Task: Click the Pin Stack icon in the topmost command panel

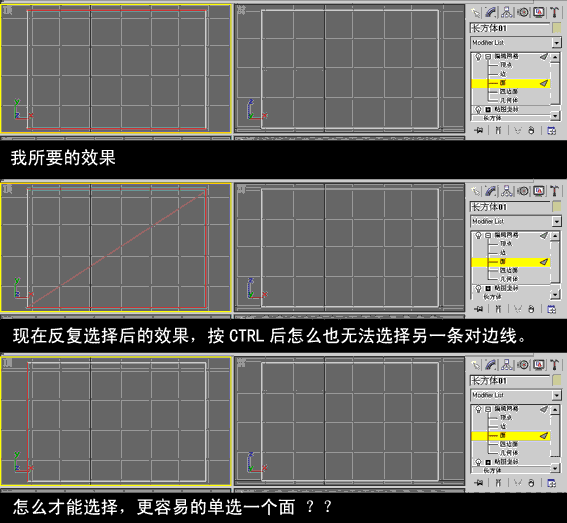Action: (x=479, y=130)
